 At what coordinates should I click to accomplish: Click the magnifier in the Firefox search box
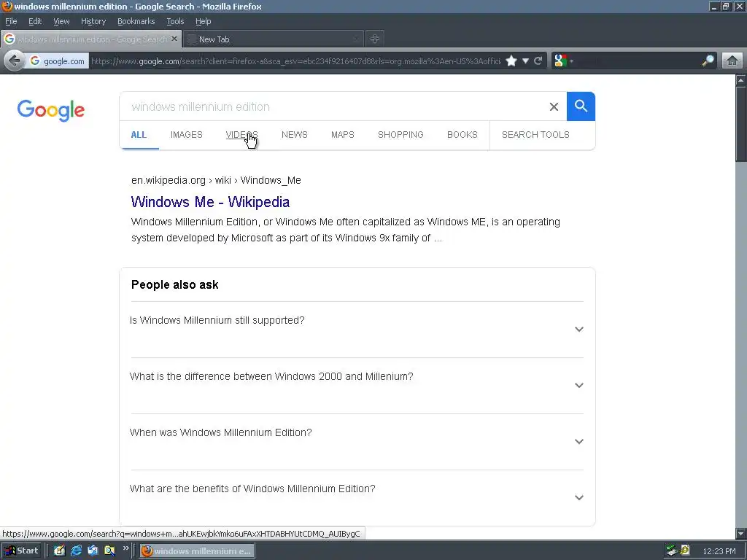point(708,61)
